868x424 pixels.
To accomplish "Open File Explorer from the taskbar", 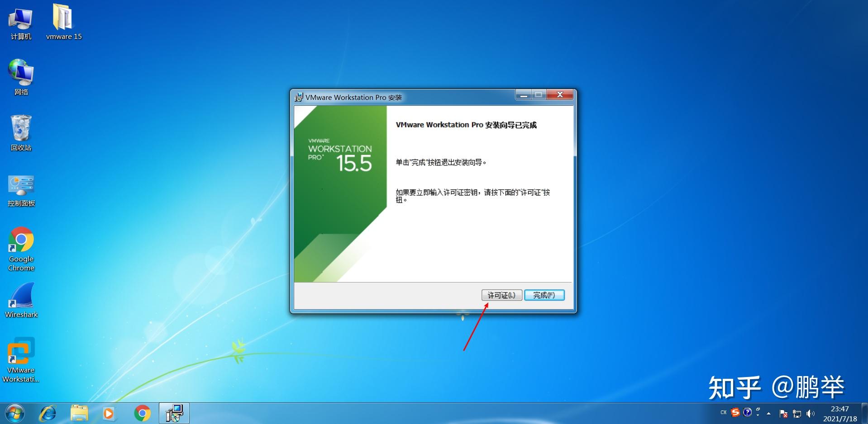I will coord(79,413).
